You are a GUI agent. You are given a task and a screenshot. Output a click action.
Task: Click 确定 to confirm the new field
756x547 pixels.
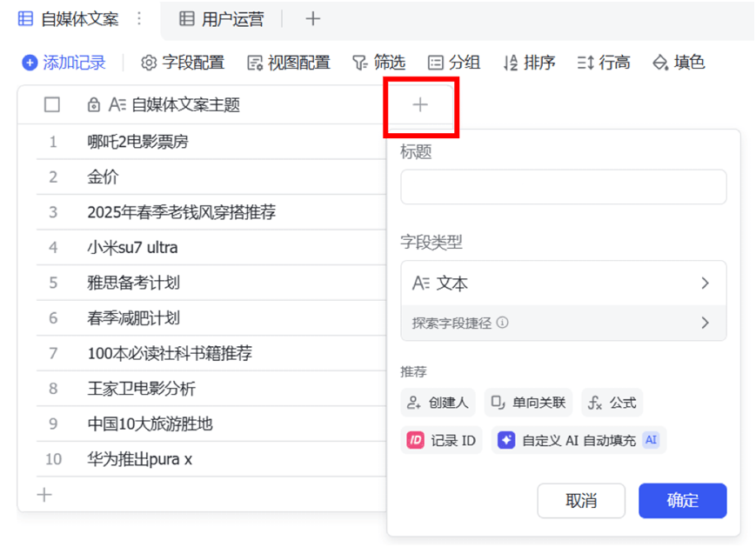click(x=683, y=501)
